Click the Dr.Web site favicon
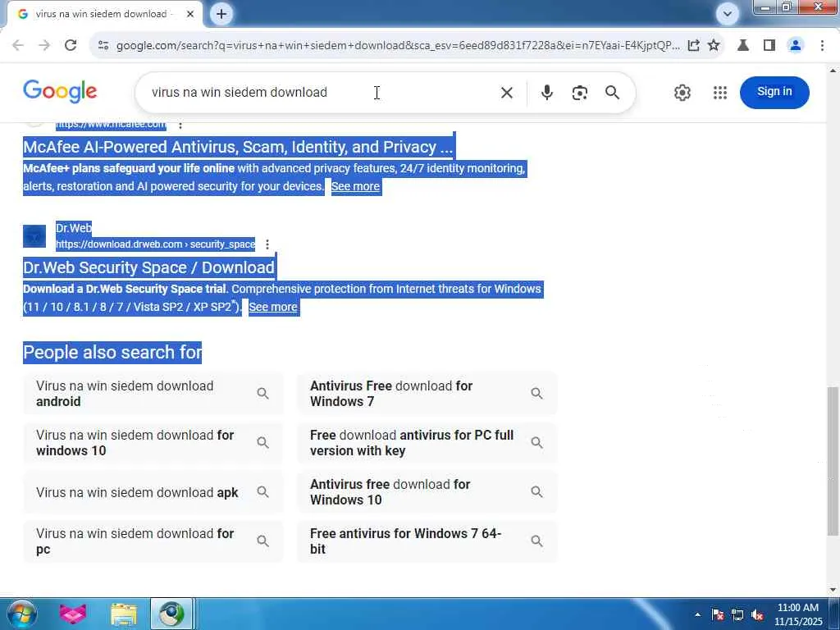 (34, 236)
